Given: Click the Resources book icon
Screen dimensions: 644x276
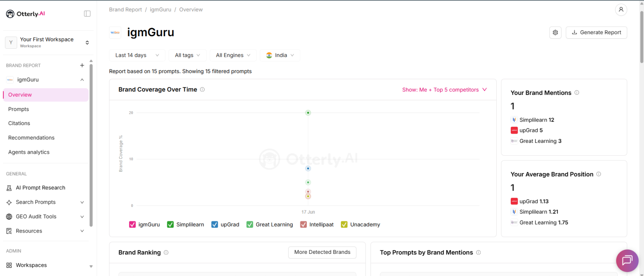Looking at the screenshot, I should pyautogui.click(x=9, y=231).
